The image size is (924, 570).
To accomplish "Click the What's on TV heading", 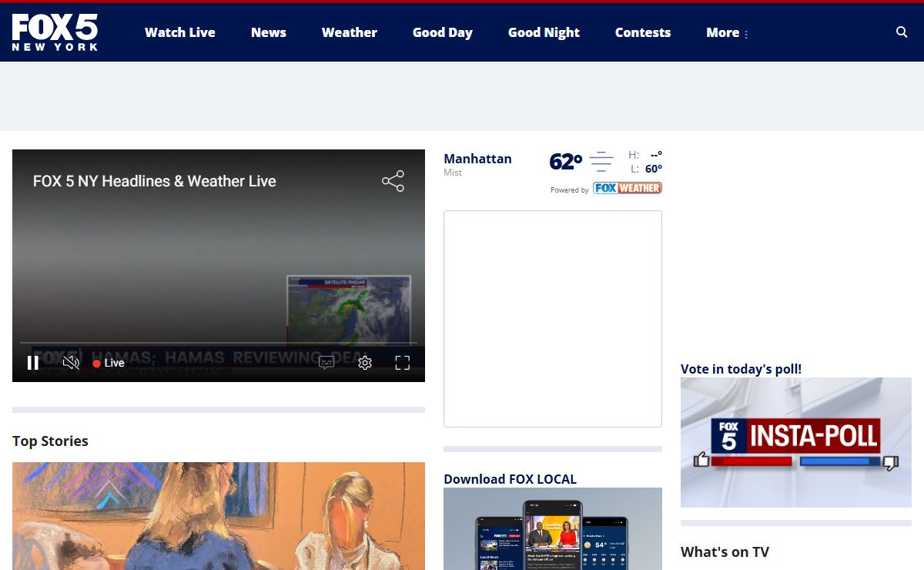I will [725, 552].
